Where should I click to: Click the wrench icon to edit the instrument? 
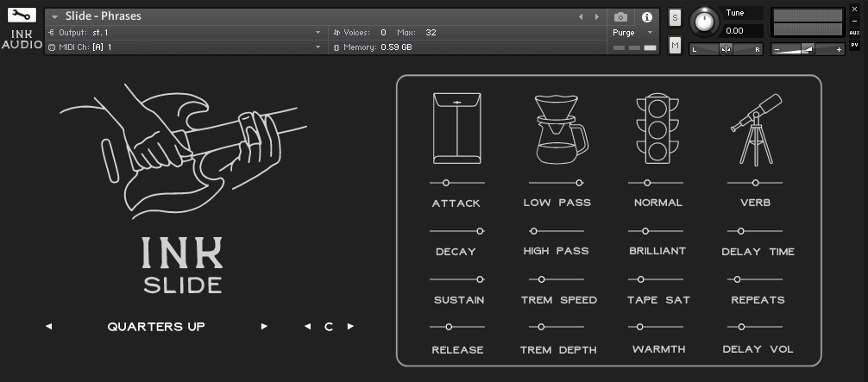point(22,16)
